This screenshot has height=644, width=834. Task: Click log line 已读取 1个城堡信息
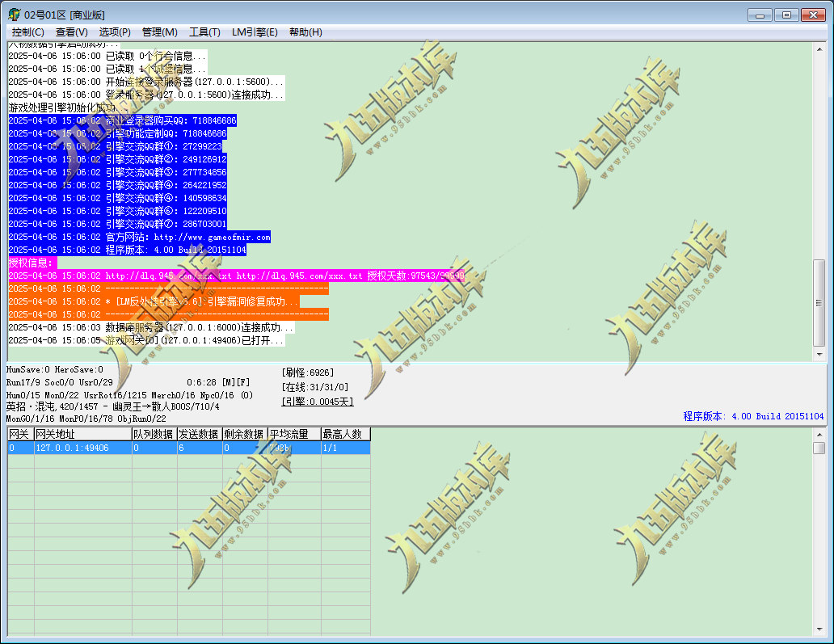click(107, 69)
